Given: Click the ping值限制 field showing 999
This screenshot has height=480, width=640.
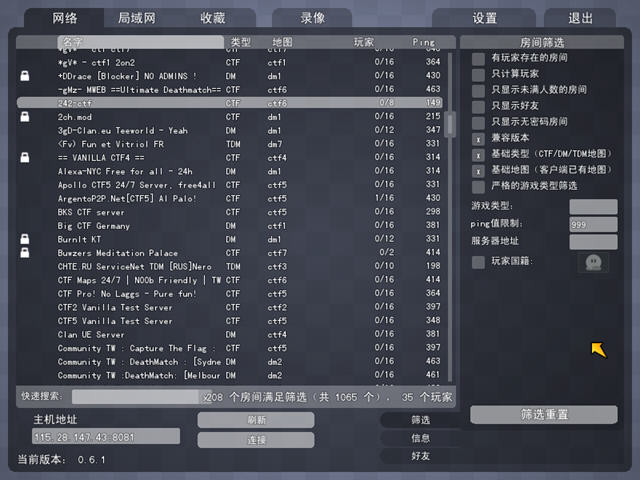Looking at the screenshot, I should pos(593,224).
